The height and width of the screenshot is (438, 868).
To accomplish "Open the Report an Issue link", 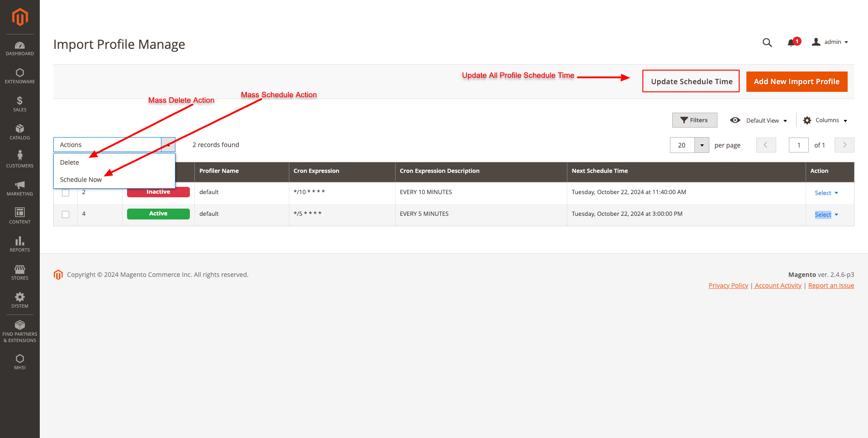I will 831,286.
